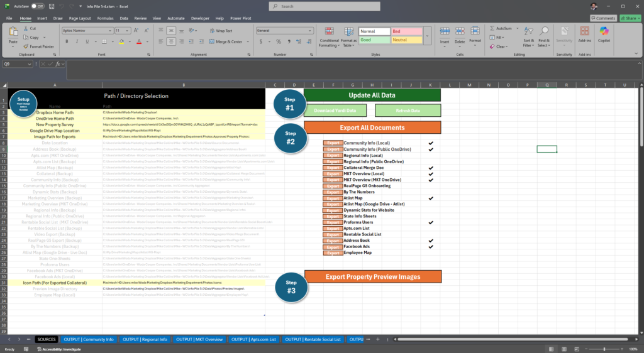Adjust the zoom slider in status bar
The height and width of the screenshot is (353, 644).
point(604,349)
